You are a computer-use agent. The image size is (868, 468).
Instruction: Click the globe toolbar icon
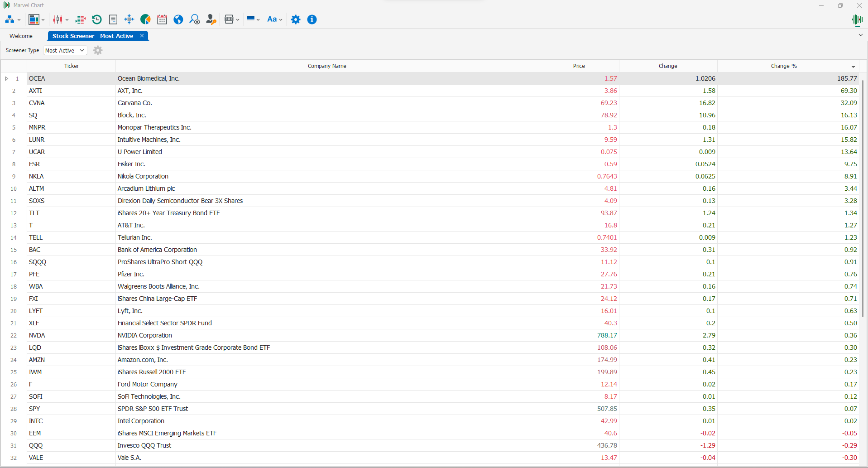(x=178, y=19)
